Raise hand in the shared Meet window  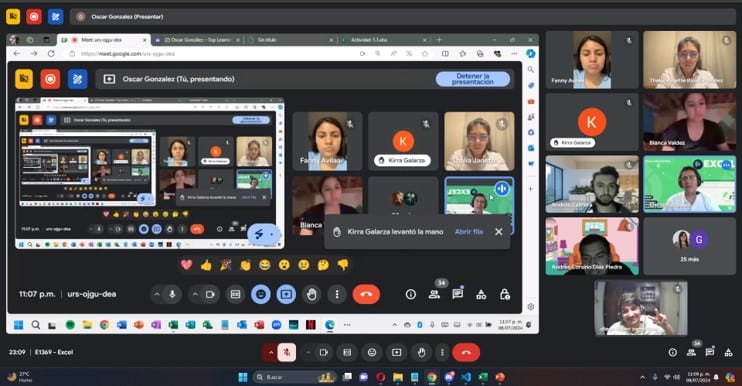[311, 294]
